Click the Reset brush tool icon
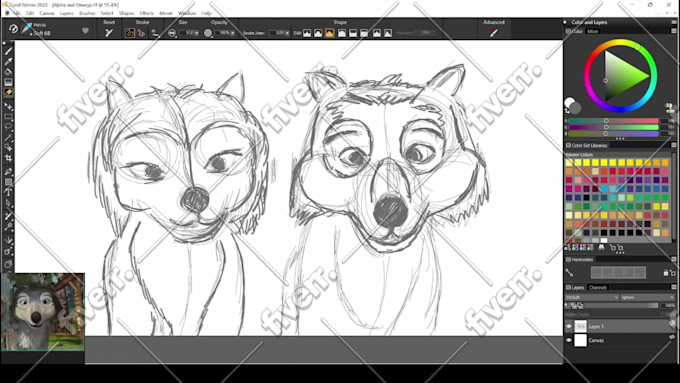 [x=109, y=33]
